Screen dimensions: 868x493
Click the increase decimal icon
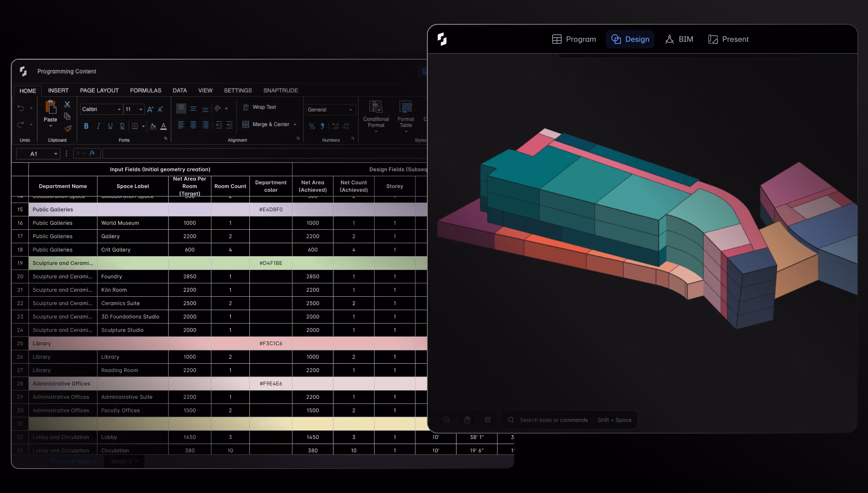(x=335, y=126)
